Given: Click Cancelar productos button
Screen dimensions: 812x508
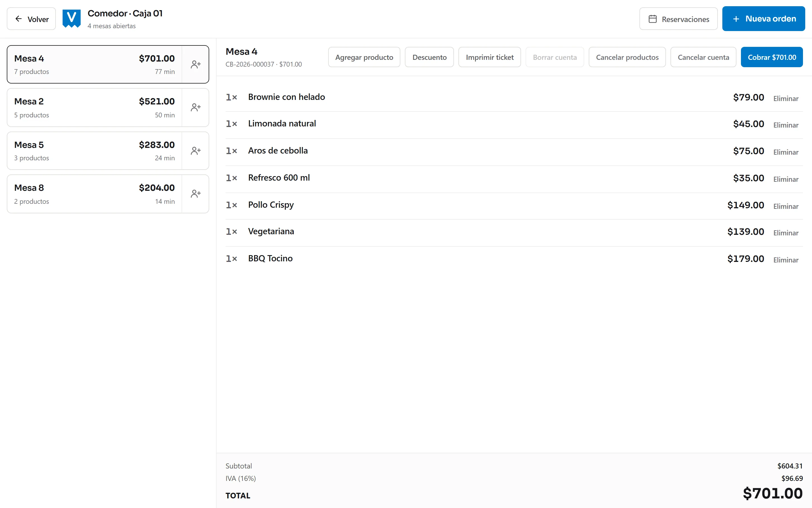Looking at the screenshot, I should pyautogui.click(x=627, y=57).
